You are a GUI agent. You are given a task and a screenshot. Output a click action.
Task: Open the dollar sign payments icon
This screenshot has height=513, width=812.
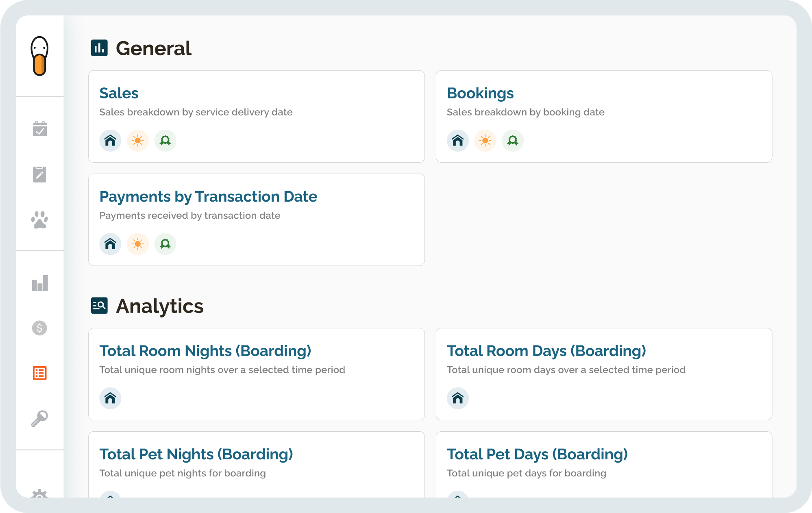39,328
